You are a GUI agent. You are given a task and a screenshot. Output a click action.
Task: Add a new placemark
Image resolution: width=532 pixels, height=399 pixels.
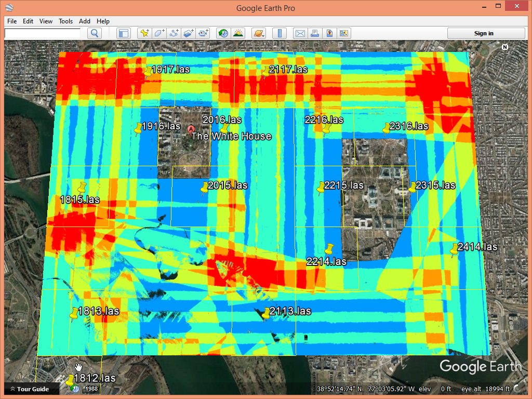tap(144, 33)
